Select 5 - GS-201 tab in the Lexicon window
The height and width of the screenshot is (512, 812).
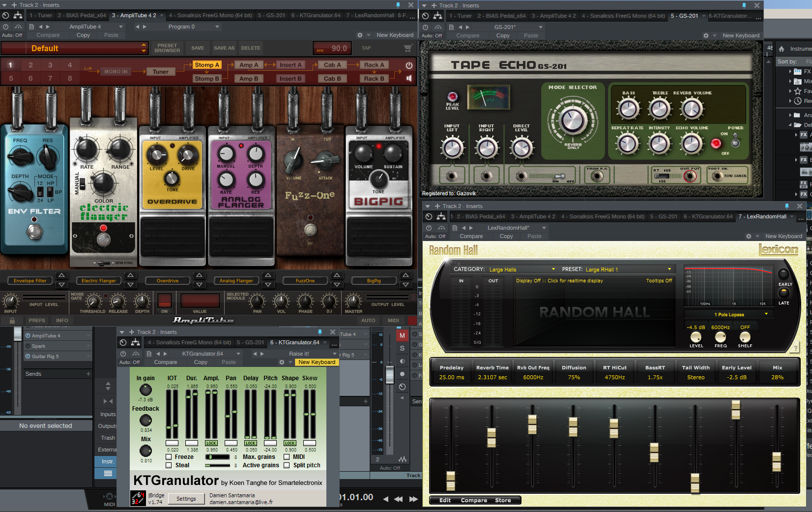click(664, 216)
